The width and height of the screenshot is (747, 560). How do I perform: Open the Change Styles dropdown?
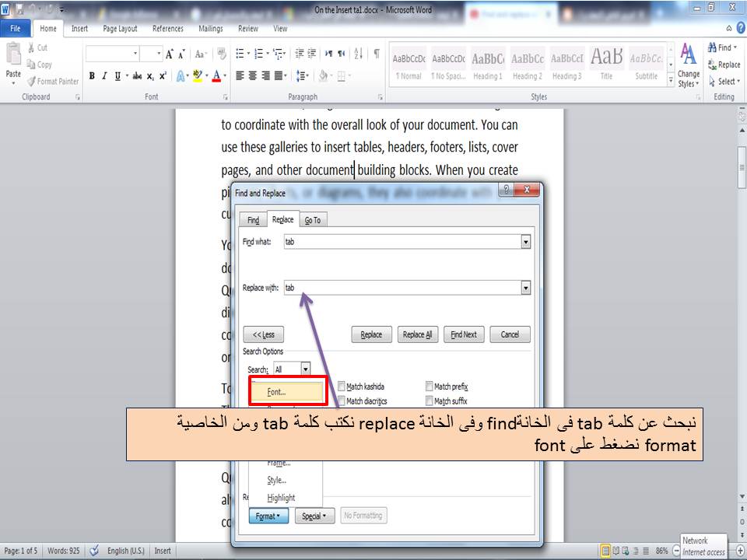tap(689, 65)
